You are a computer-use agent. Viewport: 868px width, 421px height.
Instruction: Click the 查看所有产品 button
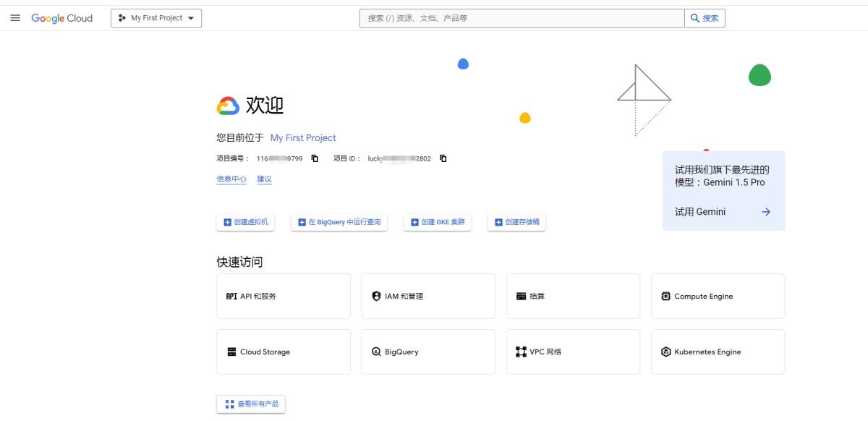click(x=251, y=404)
